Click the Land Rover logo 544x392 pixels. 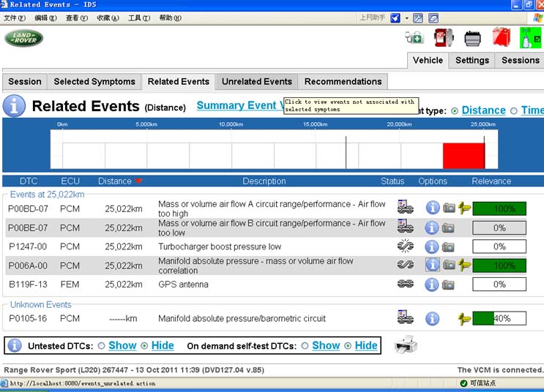tap(24, 38)
